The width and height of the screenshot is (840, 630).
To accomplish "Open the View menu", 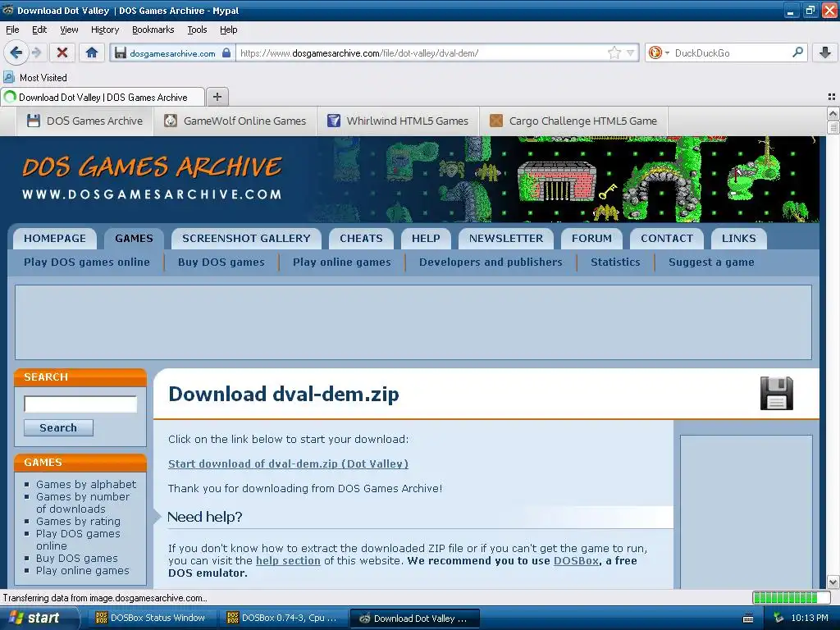I will (69, 30).
